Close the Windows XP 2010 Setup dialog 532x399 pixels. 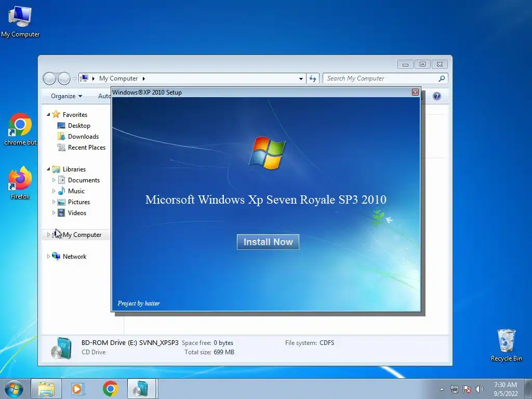pyautogui.click(x=415, y=92)
